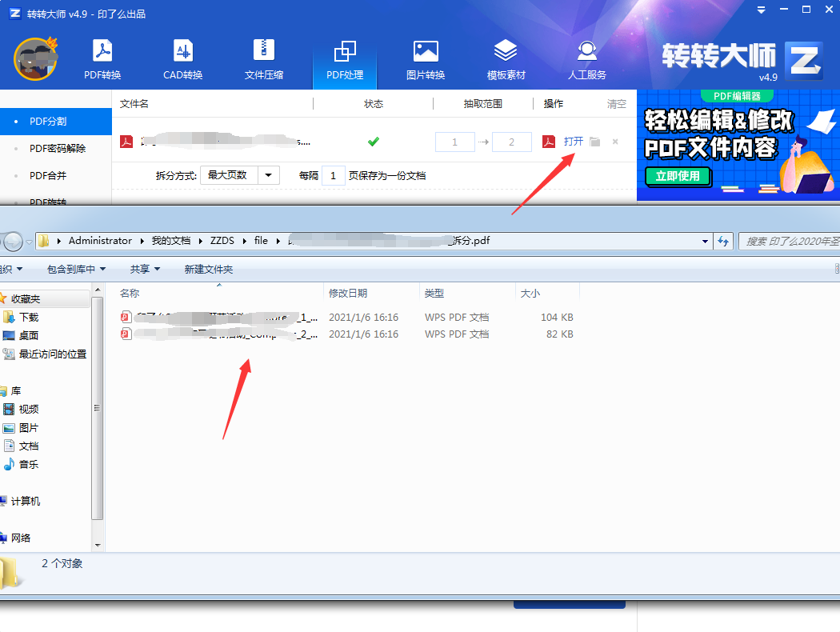Click the green check status mark
840x632 pixels.
(374, 142)
